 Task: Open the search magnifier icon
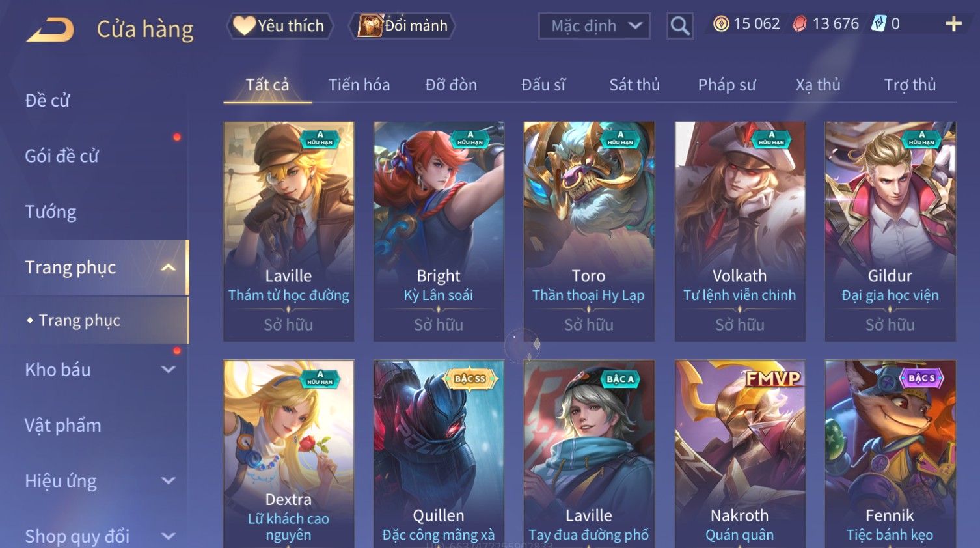pos(680,26)
